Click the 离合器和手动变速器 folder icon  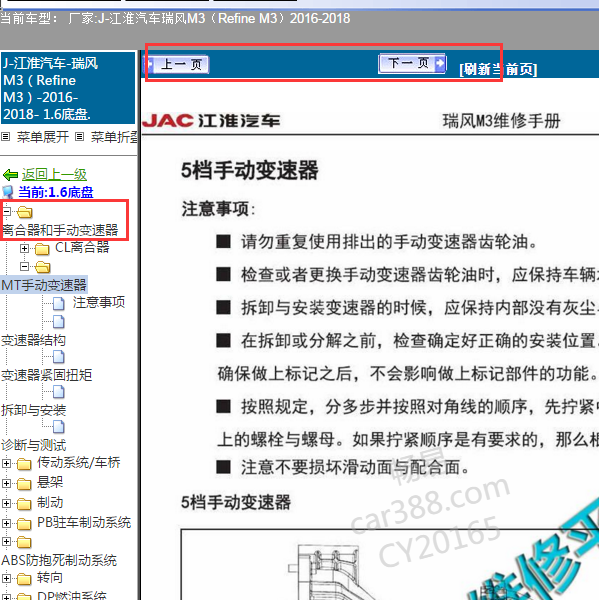[x=24, y=212]
